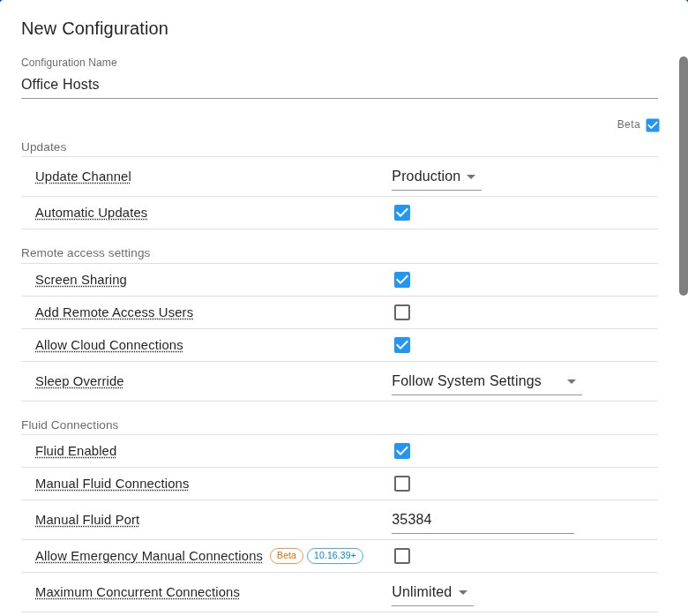Screen dimensions: 688x616
Task: Toggle the Beta checkbox at top right
Action: click(653, 125)
